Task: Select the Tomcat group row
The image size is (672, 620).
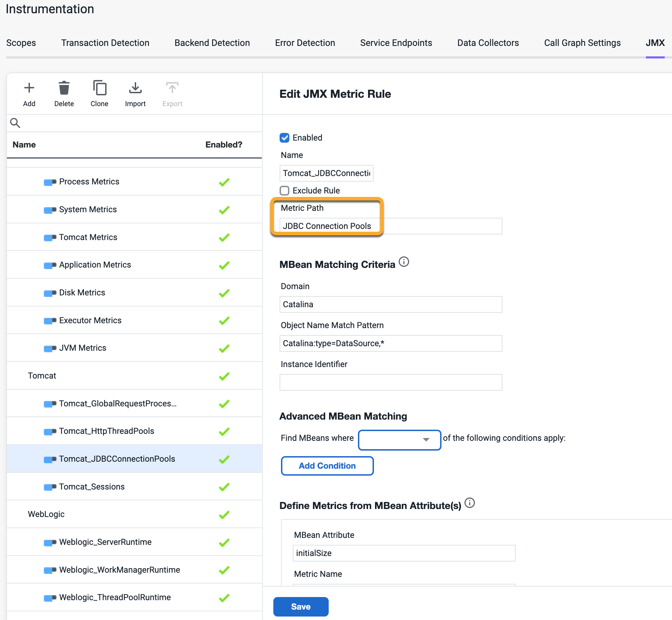Action: click(134, 376)
